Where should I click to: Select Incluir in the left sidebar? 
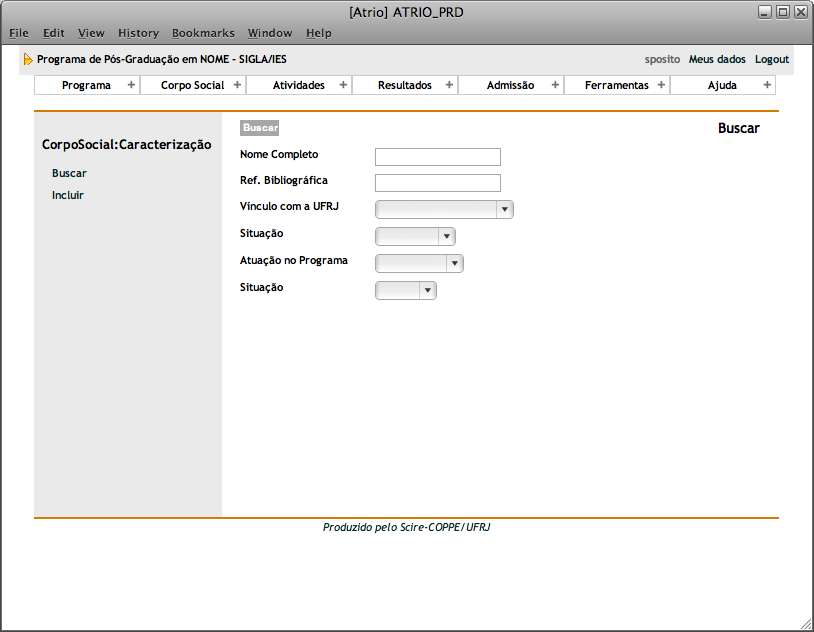click(x=68, y=195)
